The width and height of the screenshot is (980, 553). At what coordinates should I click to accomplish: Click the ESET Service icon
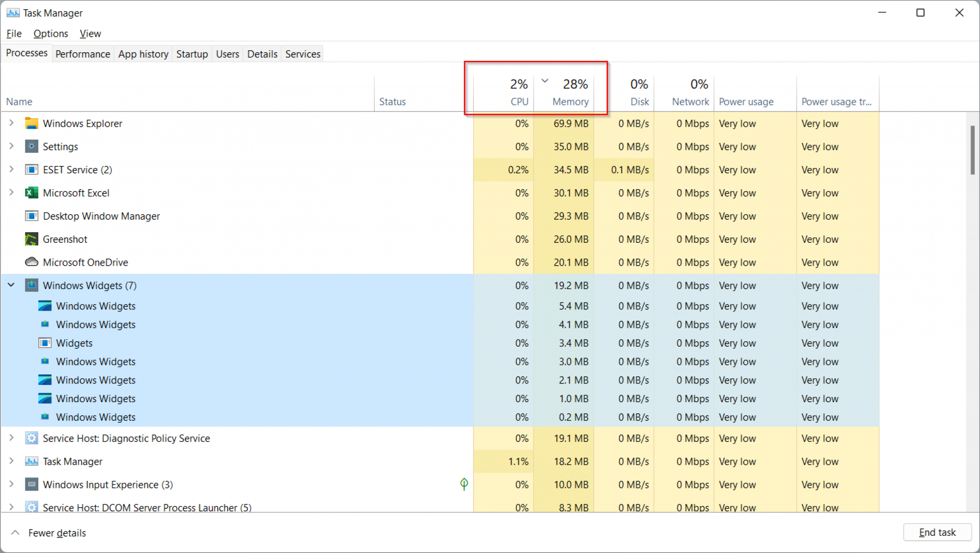[x=31, y=169]
